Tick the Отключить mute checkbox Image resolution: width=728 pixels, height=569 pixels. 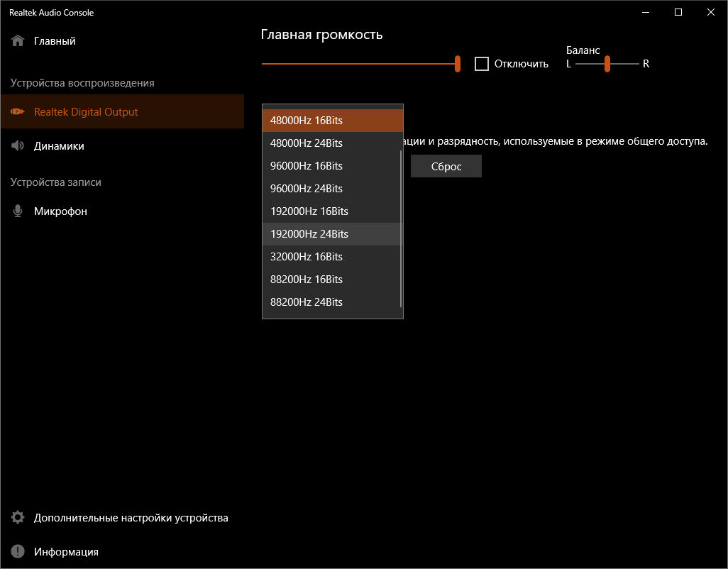click(482, 64)
